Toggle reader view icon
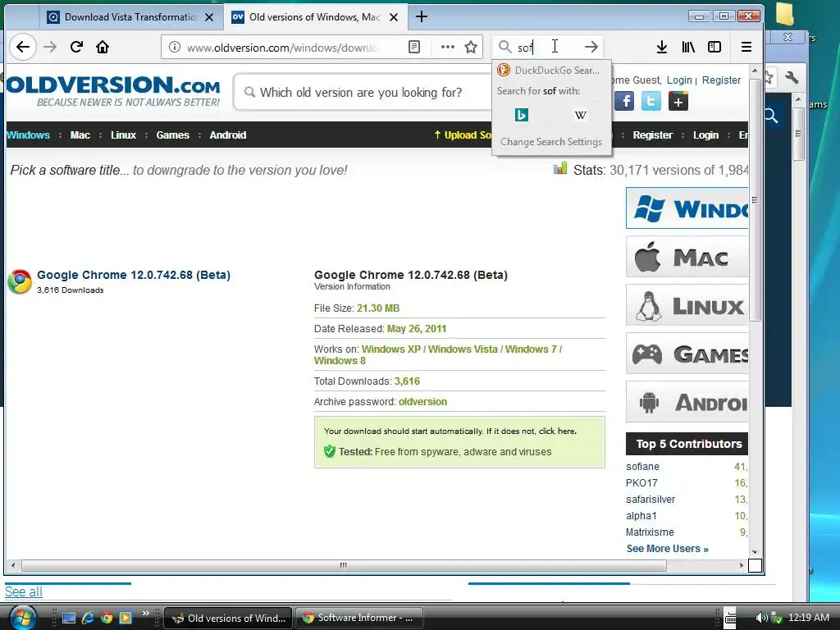The height and width of the screenshot is (630, 840). click(x=414, y=47)
